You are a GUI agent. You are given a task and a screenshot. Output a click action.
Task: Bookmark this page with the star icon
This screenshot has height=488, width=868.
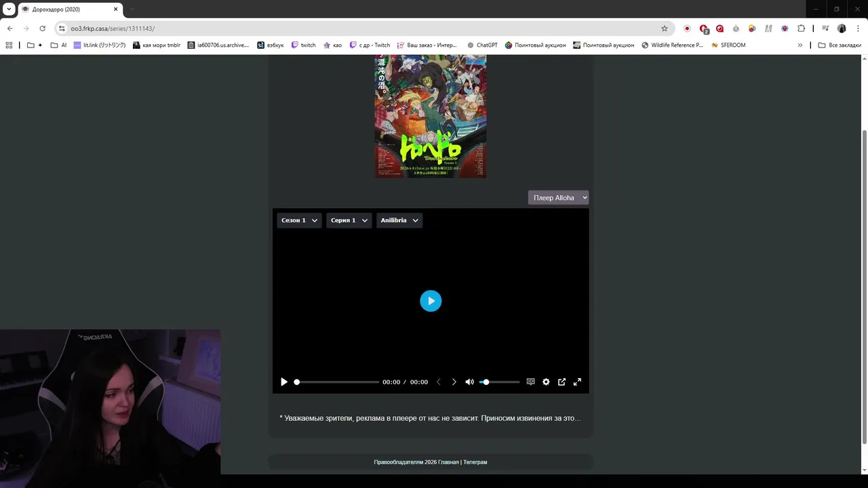(665, 28)
